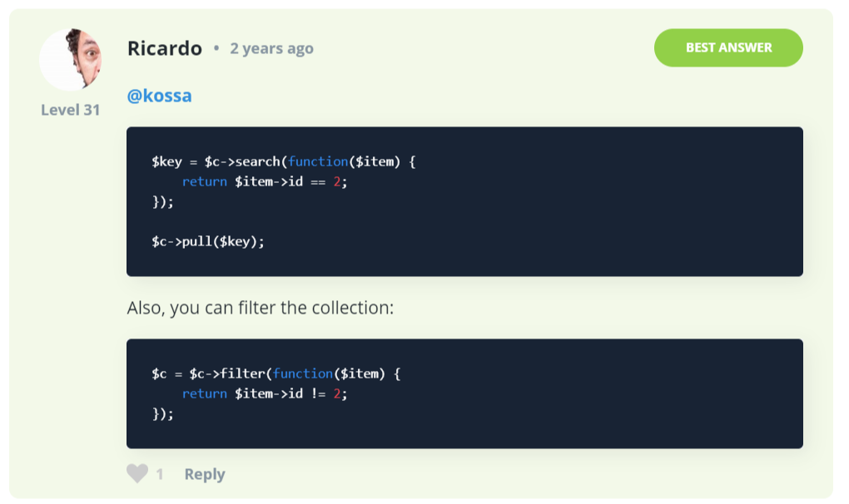Click the Level 31 label under avatar
849x504 pixels.
[x=71, y=110]
